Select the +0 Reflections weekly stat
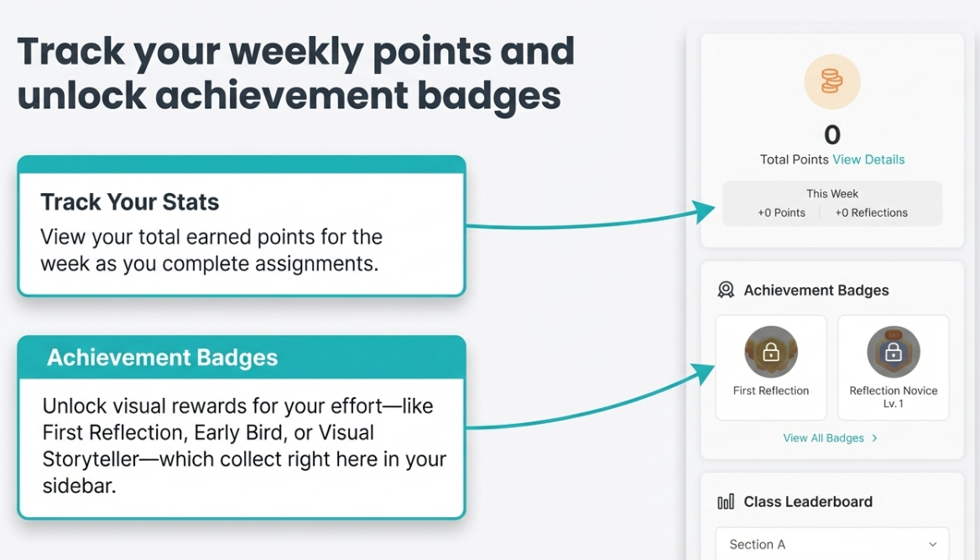 point(871,213)
